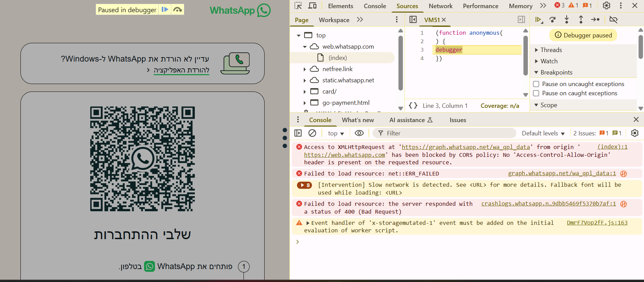This screenshot has height=282, width=644.
Task: Pretty print the VM51 source
Action: point(413,105)
